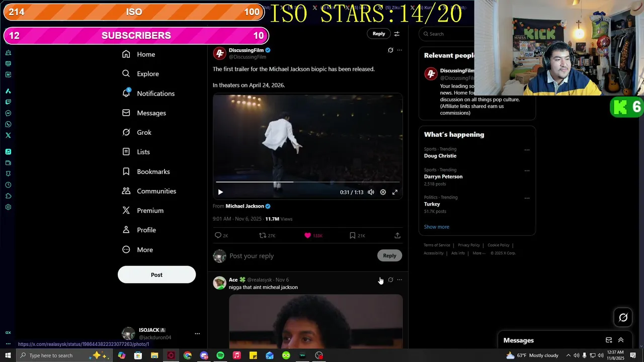Open photo thumbnail in Ace's reply
The image size is (644, 362).
315,321
